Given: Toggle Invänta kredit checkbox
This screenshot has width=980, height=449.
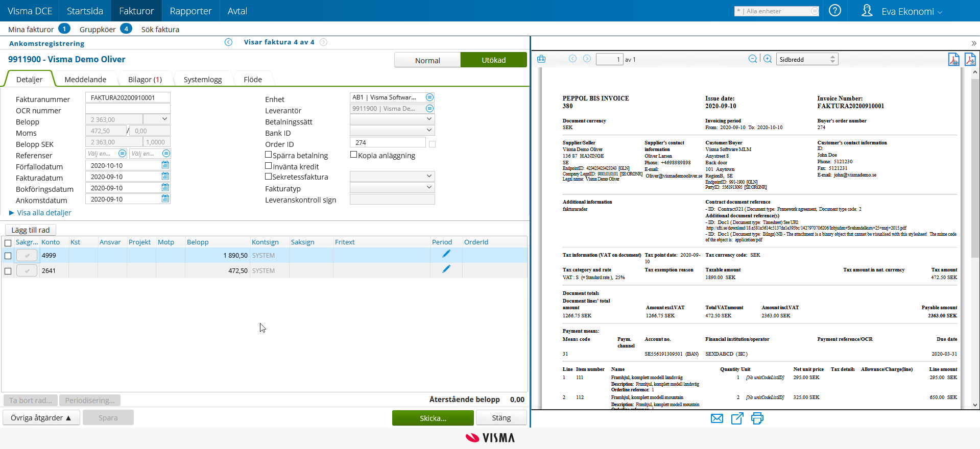Looking at the screenshot, I should click(268, 166).
